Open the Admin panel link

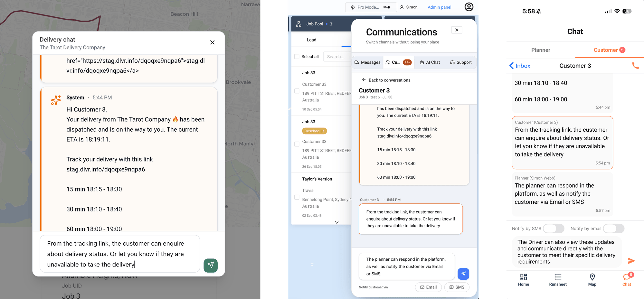coord(439,7)
